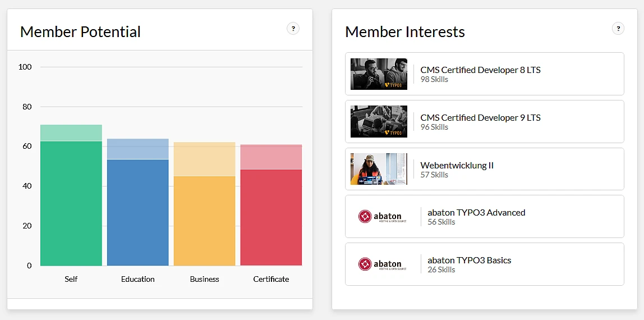Open the Webentwicklung II title link
644x320 pixels.
tap(457, 166)
